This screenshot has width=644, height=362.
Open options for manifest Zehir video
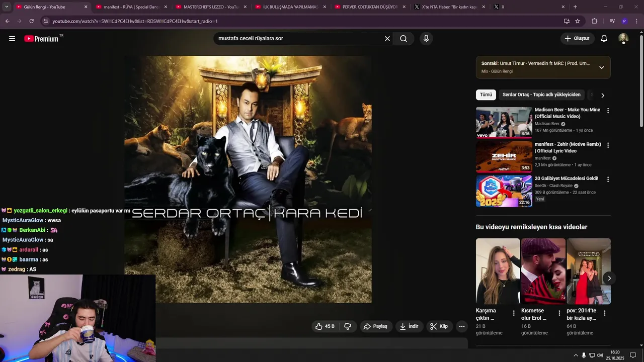[608, 145]
